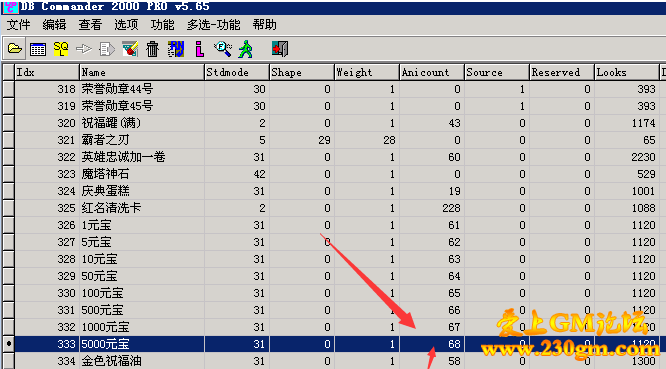Click the trash can delete icon
The height and width of the screenshot is (369, 666).
coord(152,49)
